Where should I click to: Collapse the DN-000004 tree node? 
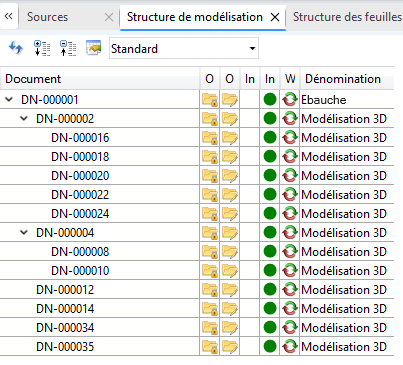tap(24, 232)
